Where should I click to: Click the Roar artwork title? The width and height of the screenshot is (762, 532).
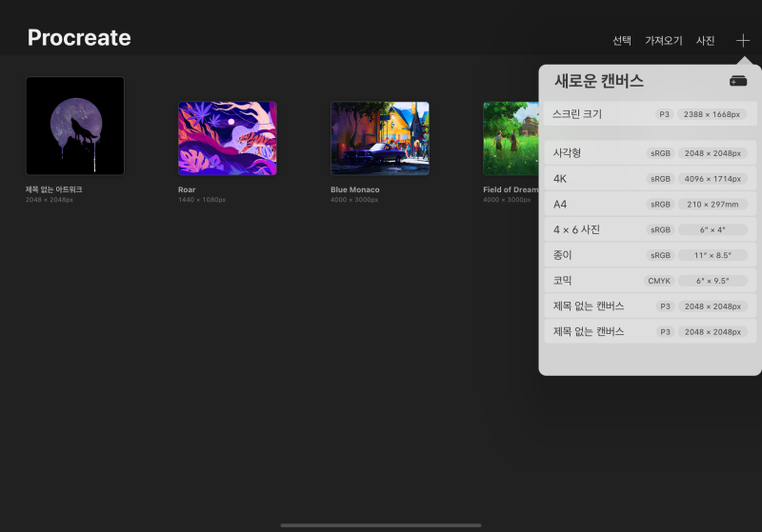click(x=187, y=189)
